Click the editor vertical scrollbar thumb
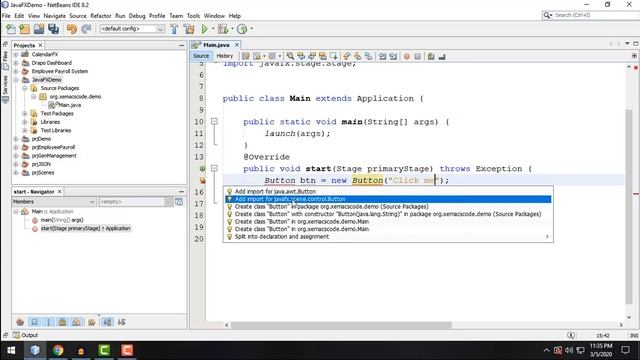The height and width of the screenshot is (360, 640). tap(629, 207)
